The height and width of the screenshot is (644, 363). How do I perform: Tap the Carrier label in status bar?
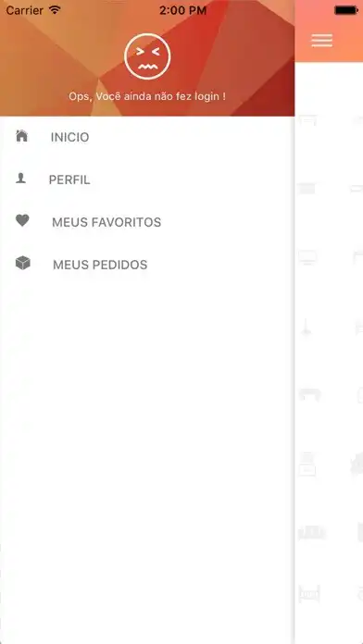click(x=25, y=10)
